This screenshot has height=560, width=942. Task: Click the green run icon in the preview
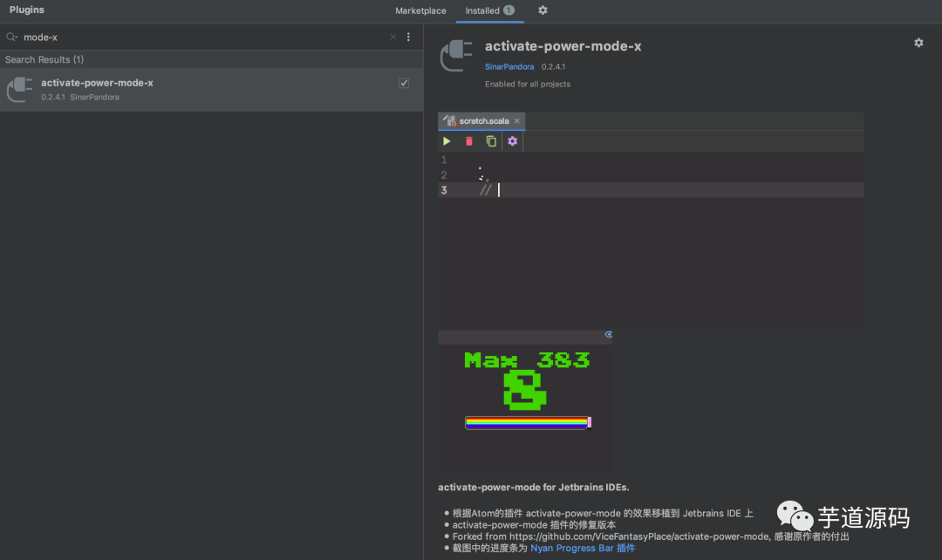(x=447, y=141)
